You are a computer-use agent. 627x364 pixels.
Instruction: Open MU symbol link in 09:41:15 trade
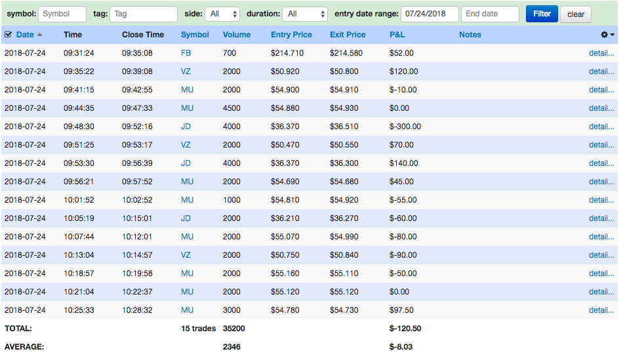click(x=187, y=90)
